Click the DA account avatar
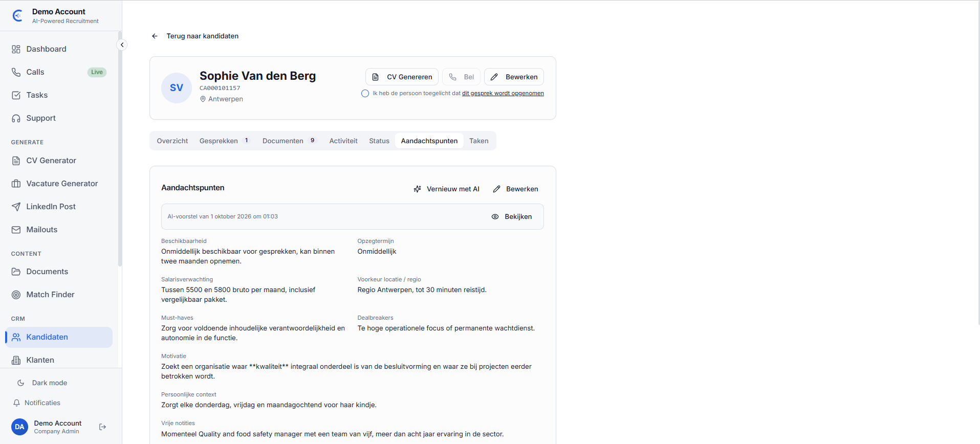The image size is (980, 444). (x=19, y=427)
